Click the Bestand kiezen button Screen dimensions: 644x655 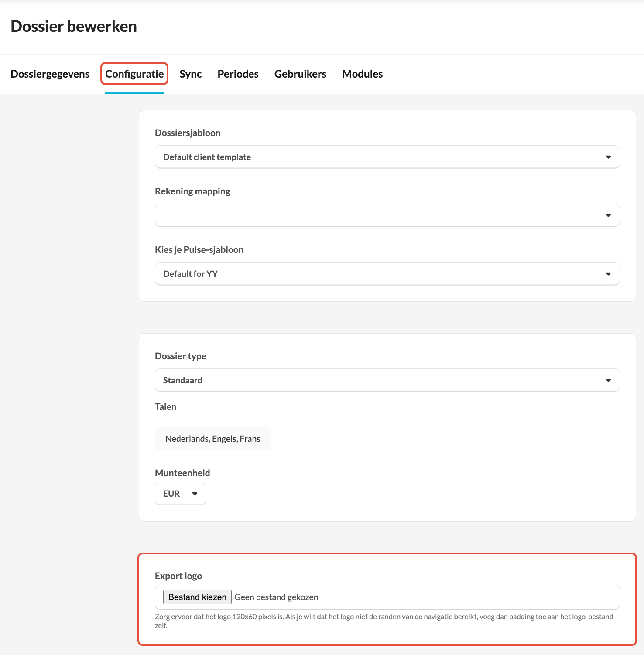click(x=197, y=597)
